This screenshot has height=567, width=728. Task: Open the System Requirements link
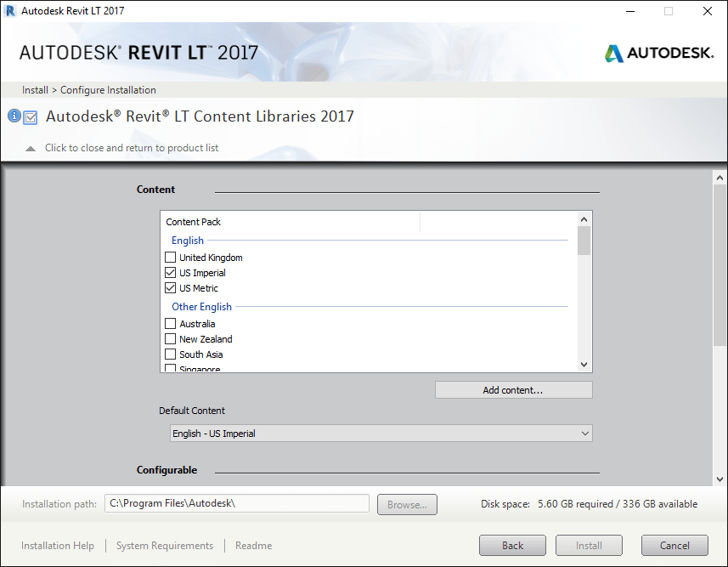[x=165, y=546]
